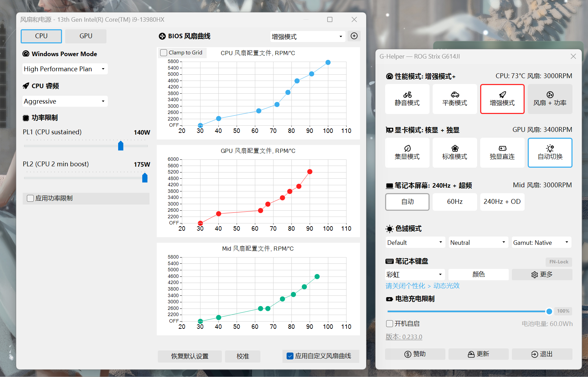Click CPU fan curve point at 40°C

[x=218, y=118]
